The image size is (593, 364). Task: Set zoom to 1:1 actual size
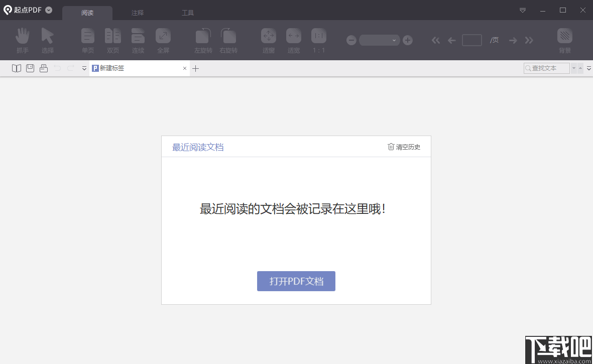coord(318,40)
